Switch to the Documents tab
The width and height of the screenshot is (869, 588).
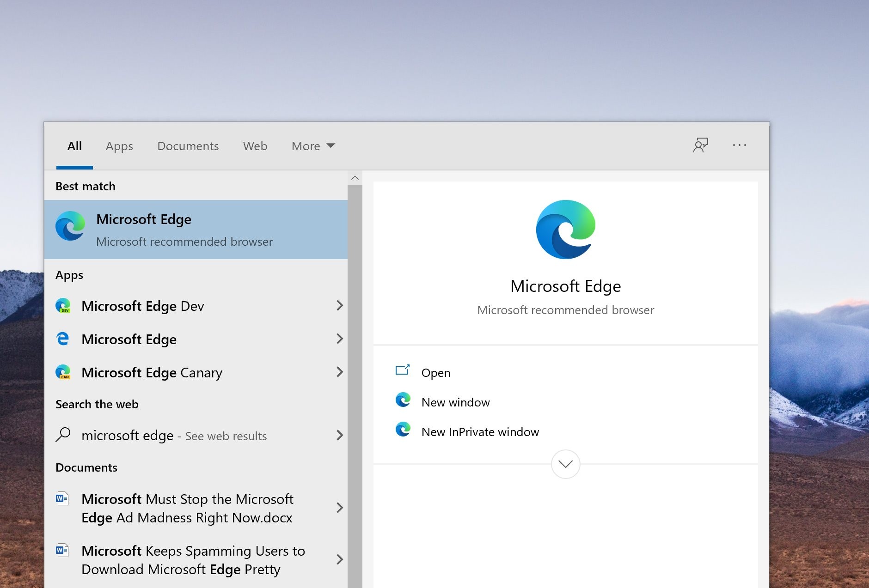188,146
